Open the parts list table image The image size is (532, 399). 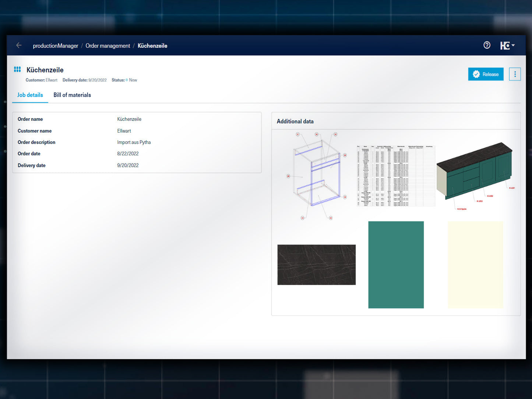396,176
